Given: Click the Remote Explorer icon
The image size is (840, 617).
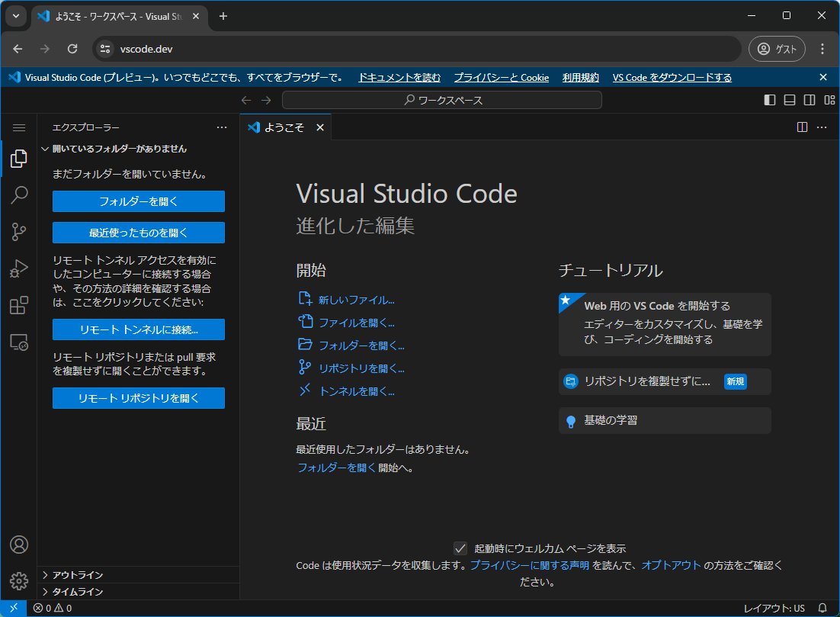Looking at the screenshot, I should coord(19,342).
